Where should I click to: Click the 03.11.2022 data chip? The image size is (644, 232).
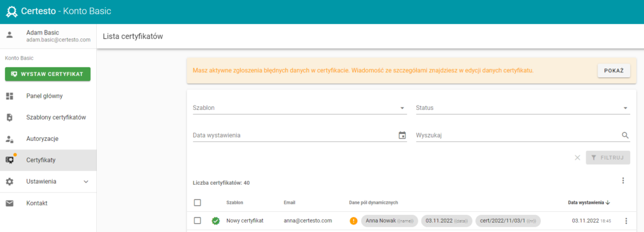[447, 221]
